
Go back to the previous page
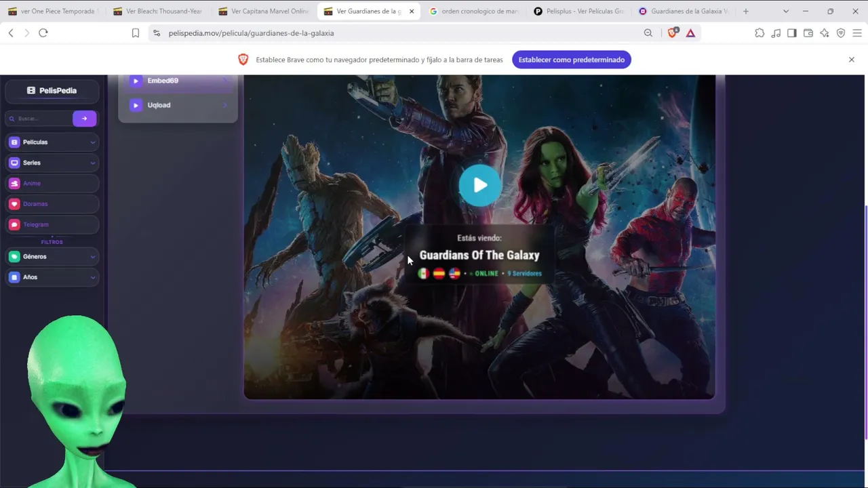(x=11, y=33)
